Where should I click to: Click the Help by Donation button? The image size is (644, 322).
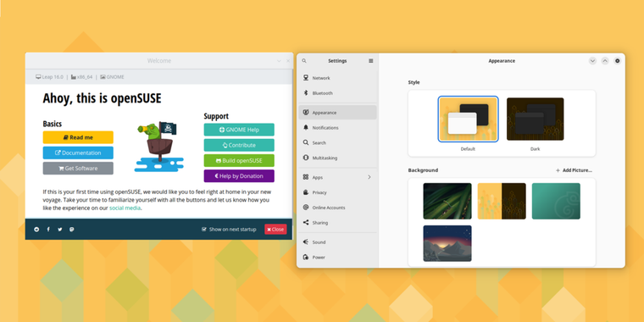(x=239, y=175)
